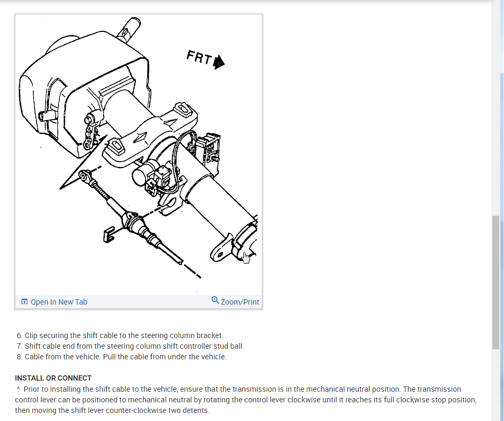Click step 7 about shift cable end
The width and height of the screenshot is (504, 421).
(130, 346)
